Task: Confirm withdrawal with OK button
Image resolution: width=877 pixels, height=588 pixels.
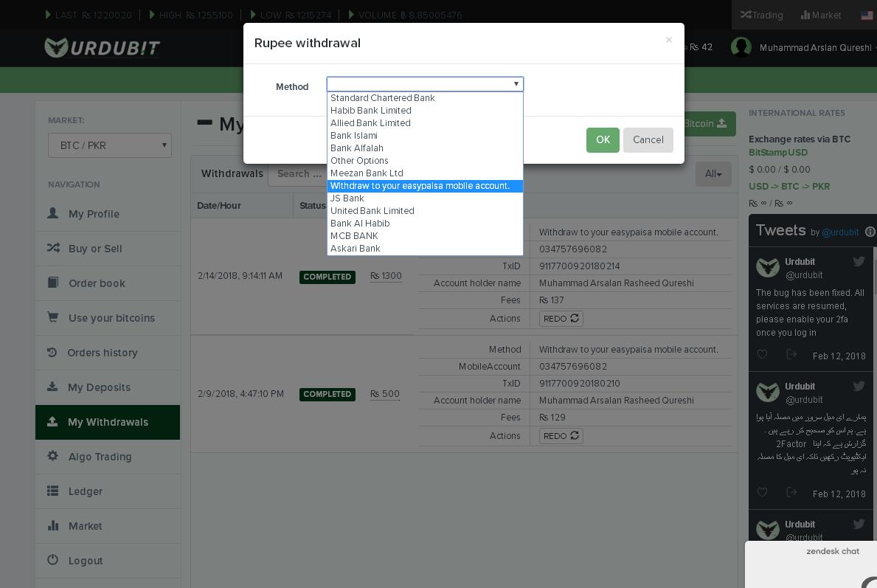Action: coord(603,140)
